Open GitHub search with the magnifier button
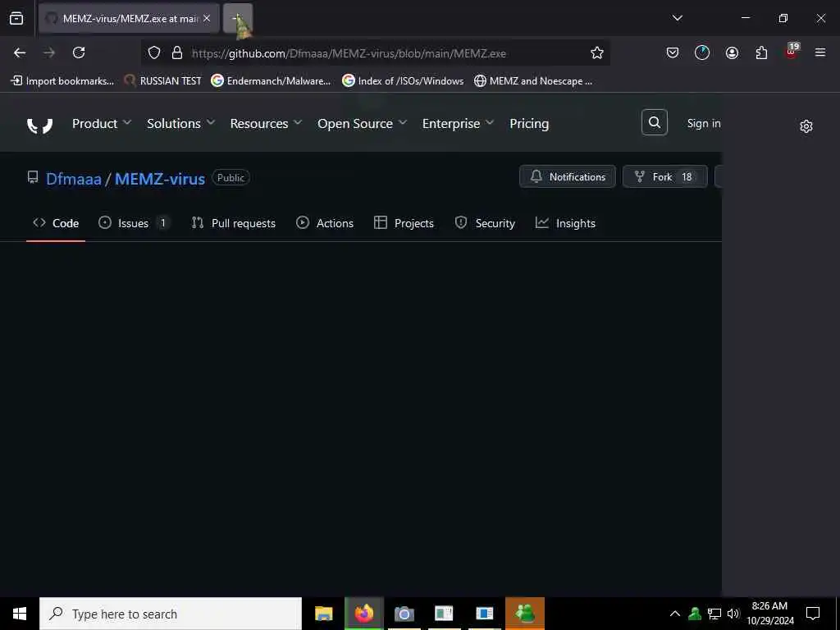Screen dimensions: 840x630 654,123
